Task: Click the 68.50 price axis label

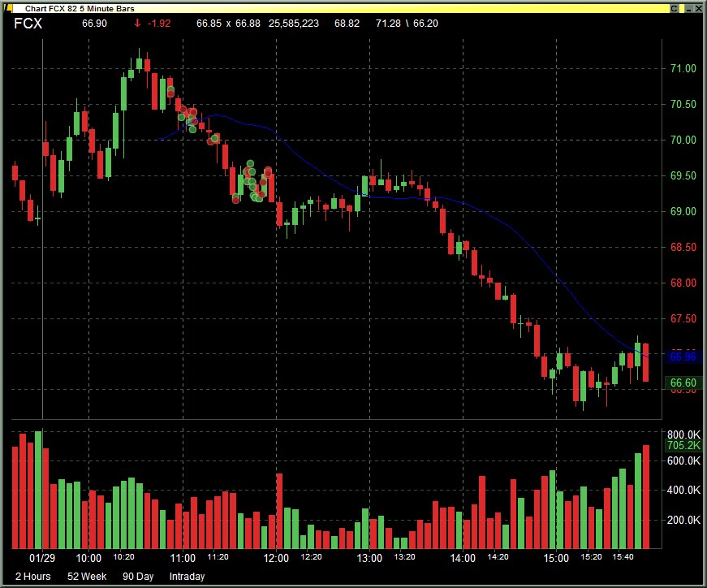Action: (x=683, y=247)
